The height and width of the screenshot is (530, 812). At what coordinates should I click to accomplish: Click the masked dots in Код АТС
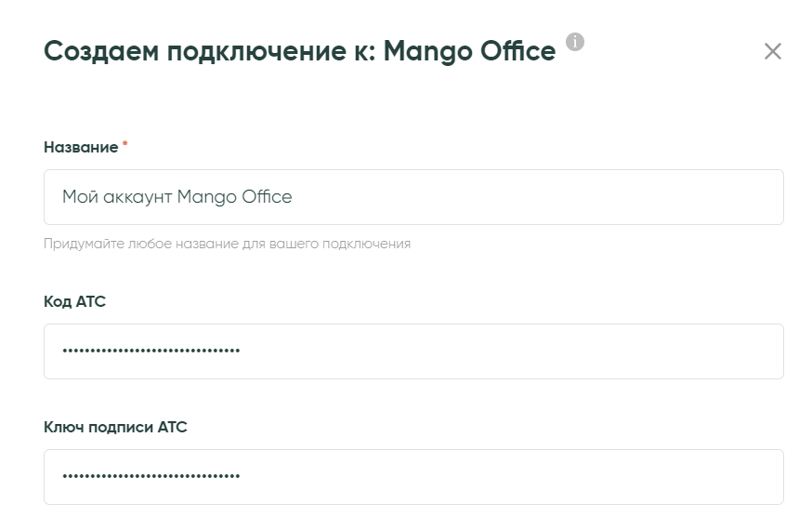pos(151,351)
